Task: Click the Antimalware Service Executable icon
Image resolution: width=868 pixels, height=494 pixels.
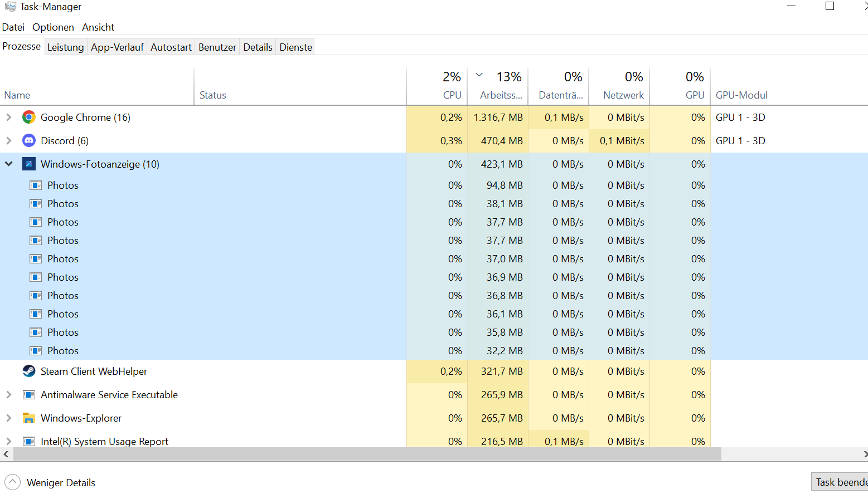Action: [x=29, y=394]
